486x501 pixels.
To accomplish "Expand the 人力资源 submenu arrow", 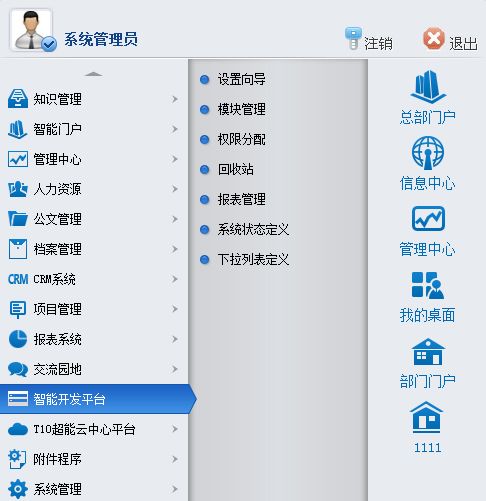I will click(x=175, y=189).
